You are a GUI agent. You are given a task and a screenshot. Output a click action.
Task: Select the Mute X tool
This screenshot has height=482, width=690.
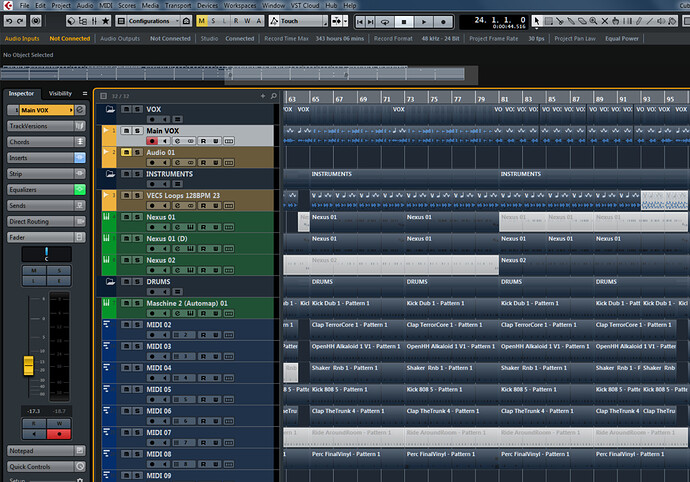click(x=605, y=21)
